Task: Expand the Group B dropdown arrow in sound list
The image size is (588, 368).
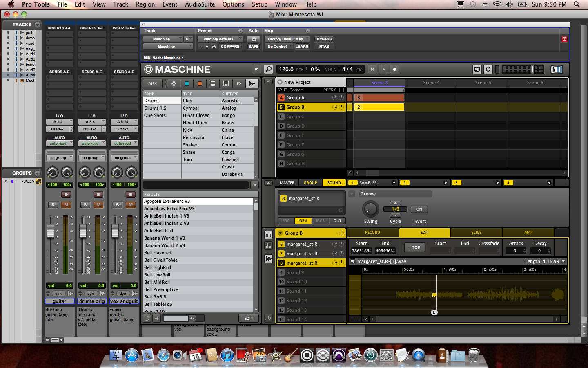Action: tap(280, 233)
